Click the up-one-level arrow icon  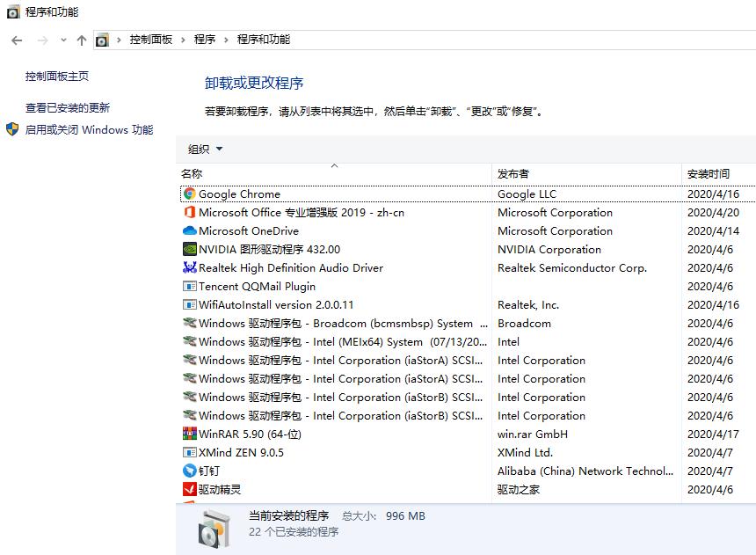[x=81, y=40]
